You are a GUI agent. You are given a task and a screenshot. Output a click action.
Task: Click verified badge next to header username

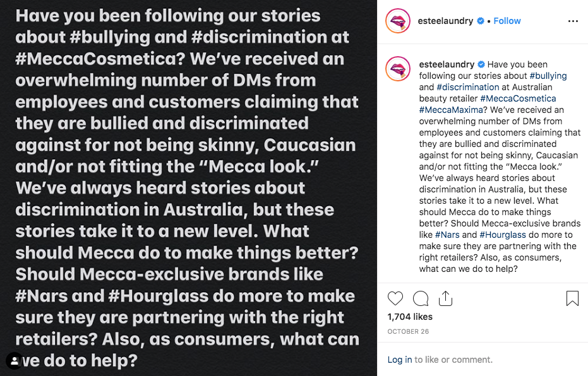click(481, 21)
